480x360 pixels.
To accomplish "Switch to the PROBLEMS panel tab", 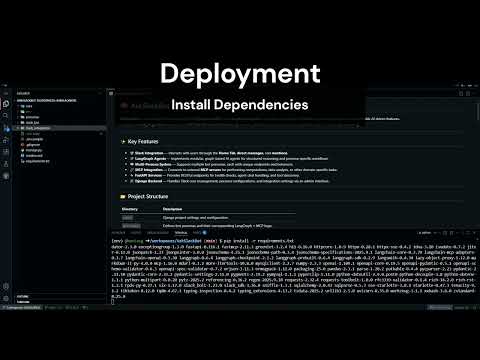I will tap(118, 233).
